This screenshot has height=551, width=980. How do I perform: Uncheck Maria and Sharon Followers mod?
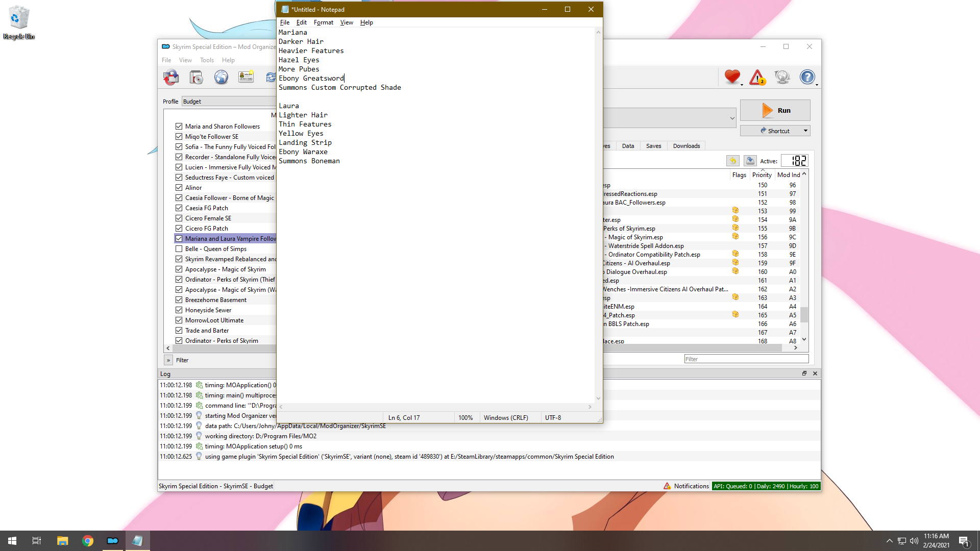click(x=179, y=127)
